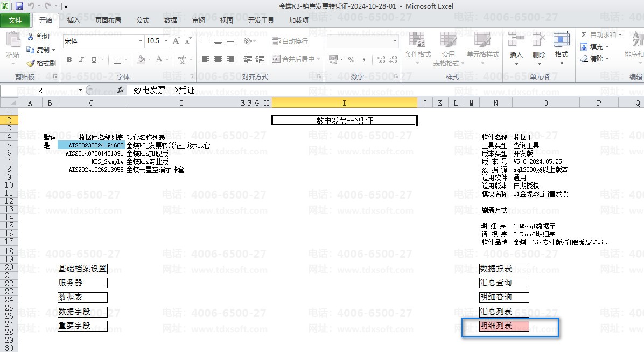The height and width of the screenshot is (352, 644).
Task: Open the fill color paint bucket
Action: 141,60
